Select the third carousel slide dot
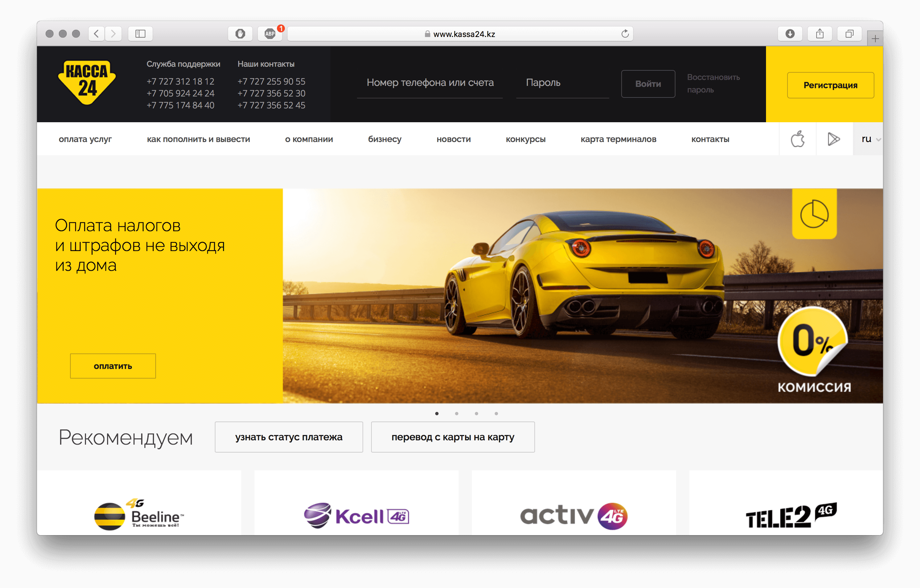This screenshot has height=588, width=920. pyautogui.click(x=477, y=414)
